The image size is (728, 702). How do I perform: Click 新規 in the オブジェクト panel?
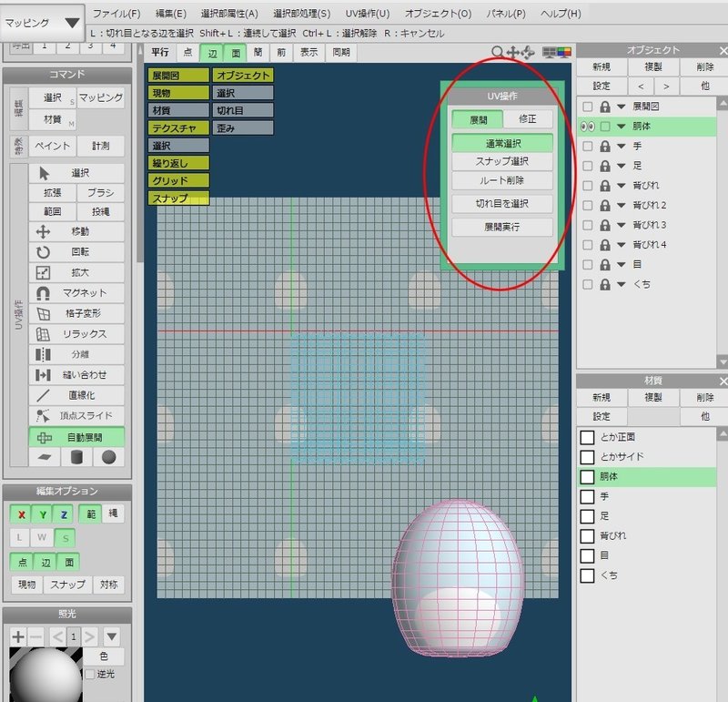(602, 66)
